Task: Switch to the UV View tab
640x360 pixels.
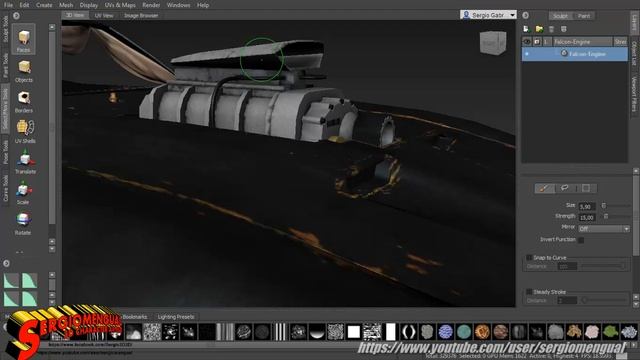Action: 104,16
